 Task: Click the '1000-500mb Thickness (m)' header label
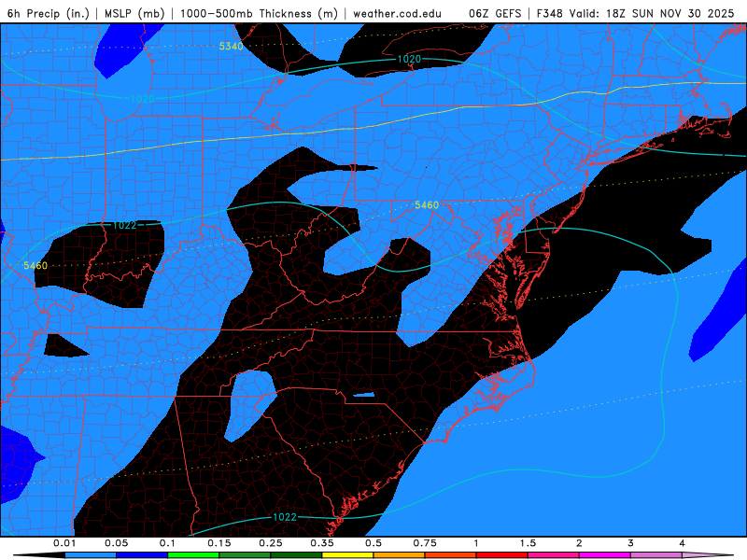coord(259,13)
